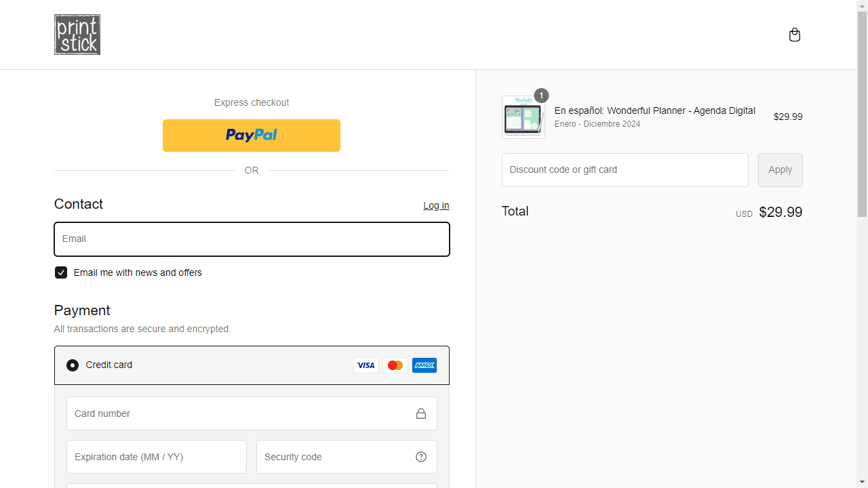Follow the Log in link
The height and width of the screenshot is (488, 868).
click(x=436, y=205)
